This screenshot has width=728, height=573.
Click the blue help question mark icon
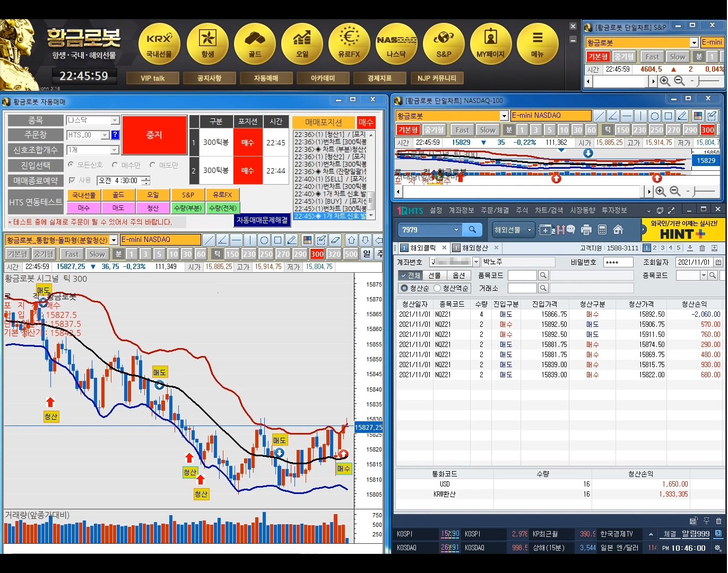click(x=115, y=135)
